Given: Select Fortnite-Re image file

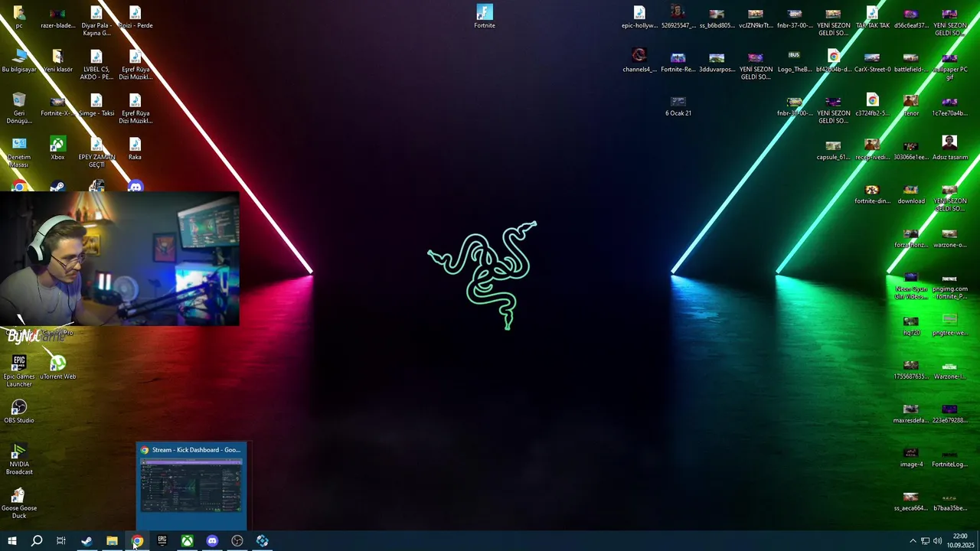Looking at the screenshot, I should point(678,60).
